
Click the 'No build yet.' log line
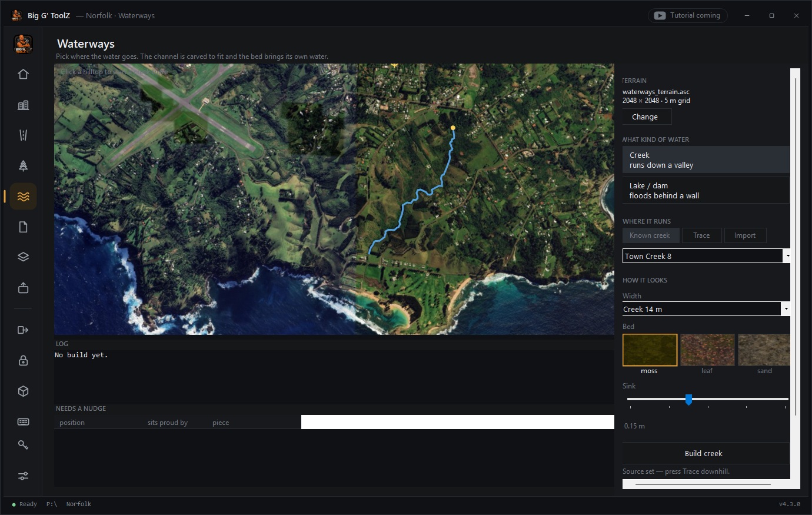[x=81, y=355]
